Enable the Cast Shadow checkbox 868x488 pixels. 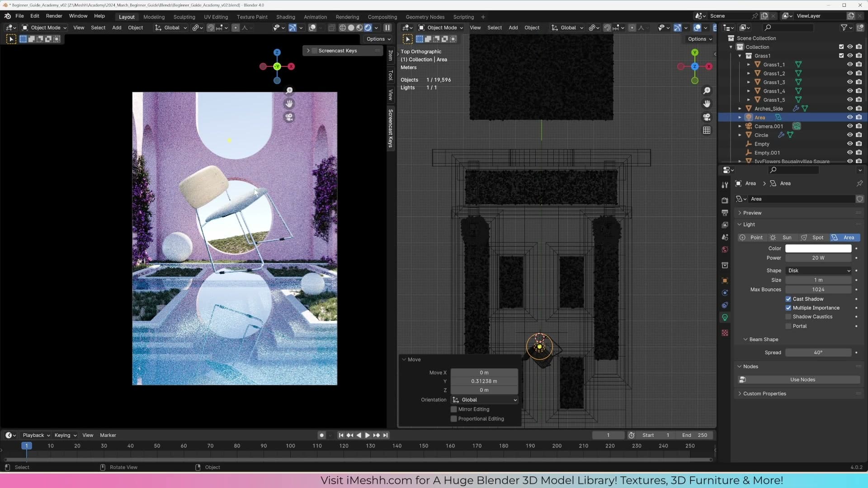click(x=788, y=299)
